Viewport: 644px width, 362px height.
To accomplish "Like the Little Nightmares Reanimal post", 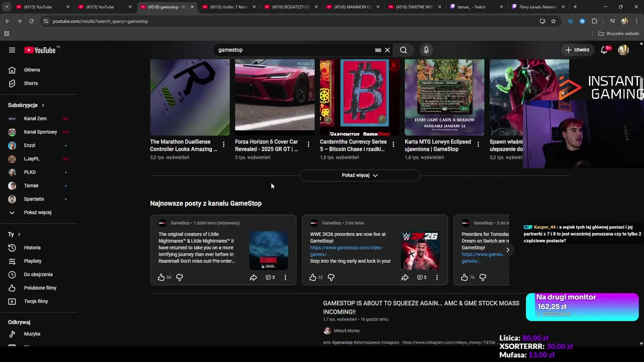I will click(161, 278).
